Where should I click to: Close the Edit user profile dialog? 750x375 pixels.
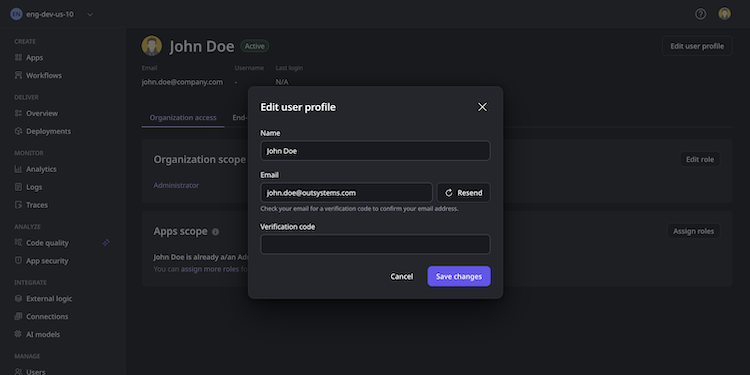point(482,107)
